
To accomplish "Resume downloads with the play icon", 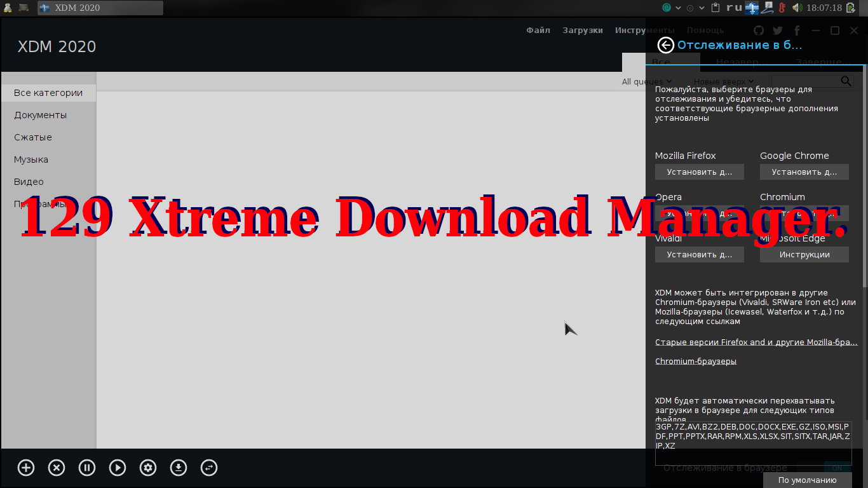I will tap(118, 468).
